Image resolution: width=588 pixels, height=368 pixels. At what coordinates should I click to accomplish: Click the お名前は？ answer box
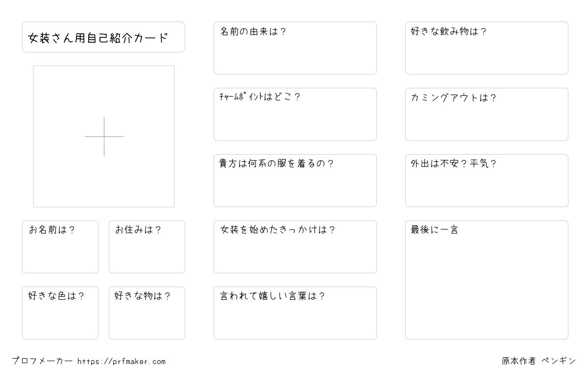click(x=60, y=247)
